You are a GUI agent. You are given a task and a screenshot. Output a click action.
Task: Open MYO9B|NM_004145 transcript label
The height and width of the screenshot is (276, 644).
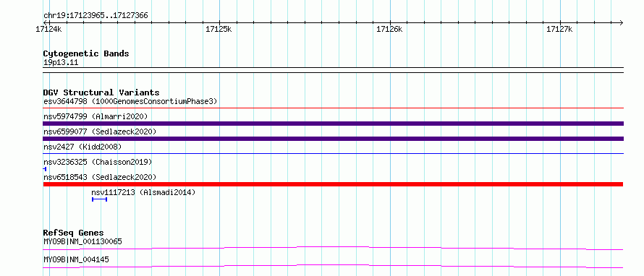[76, 259]
